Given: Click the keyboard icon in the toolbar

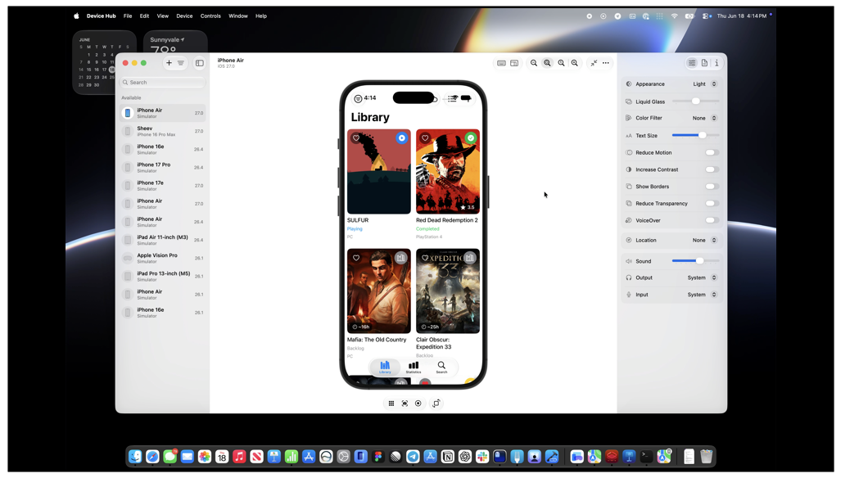Looking at the screenshot, I should point(501,63).
